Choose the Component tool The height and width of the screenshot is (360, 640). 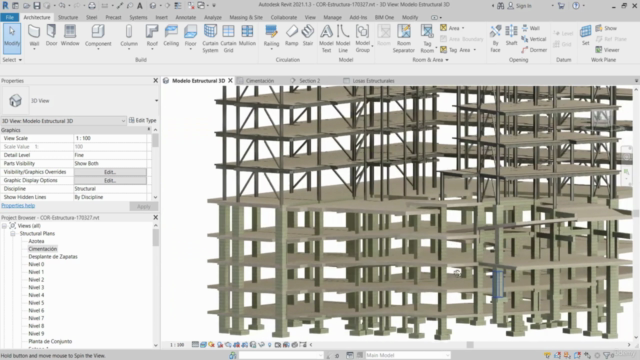click(98, 36)
